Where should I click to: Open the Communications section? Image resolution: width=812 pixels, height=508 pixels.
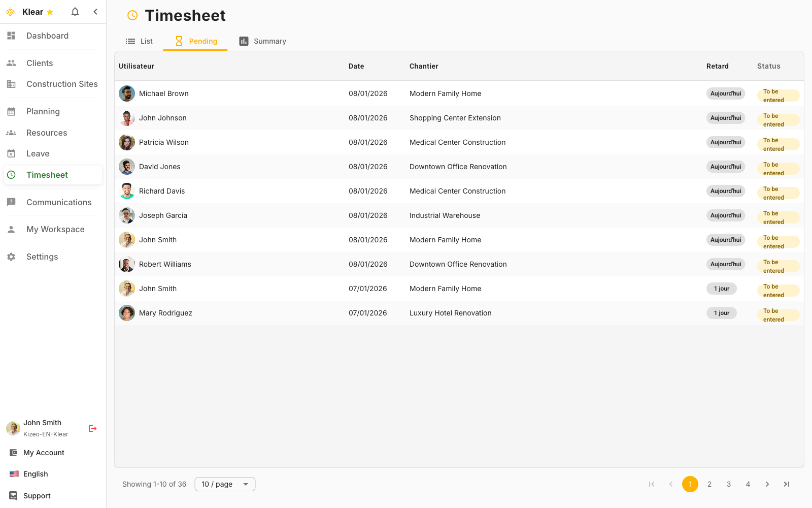(59, 202)
